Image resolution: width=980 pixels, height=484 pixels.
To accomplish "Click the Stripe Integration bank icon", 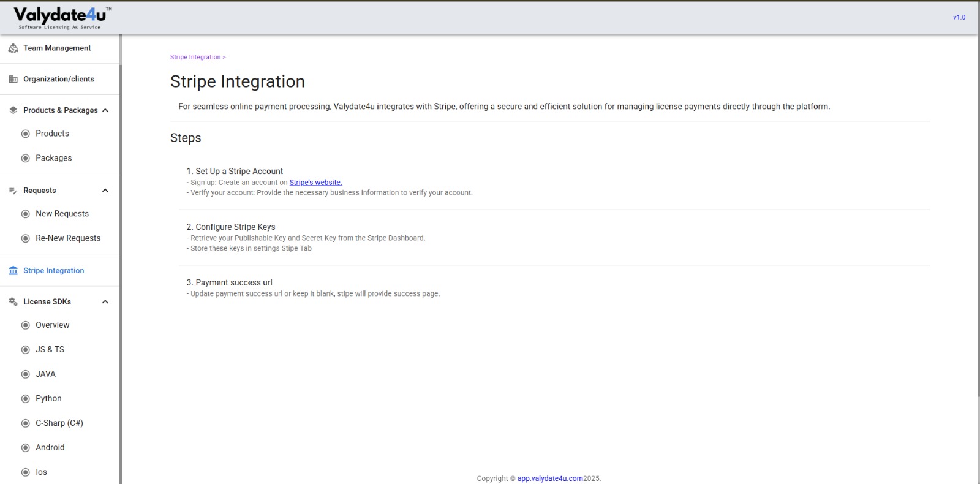I will [x=13, y=271].
